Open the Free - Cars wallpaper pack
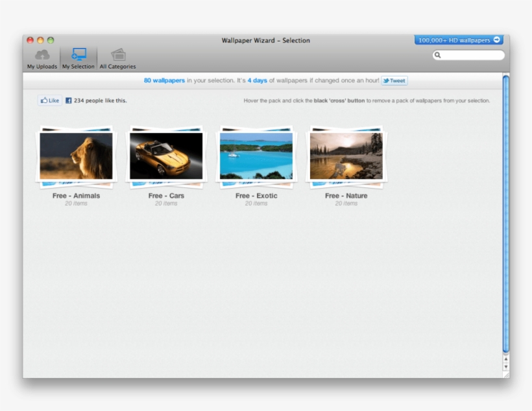This screenshot has width=532, height=411. [x=166, y=154]
